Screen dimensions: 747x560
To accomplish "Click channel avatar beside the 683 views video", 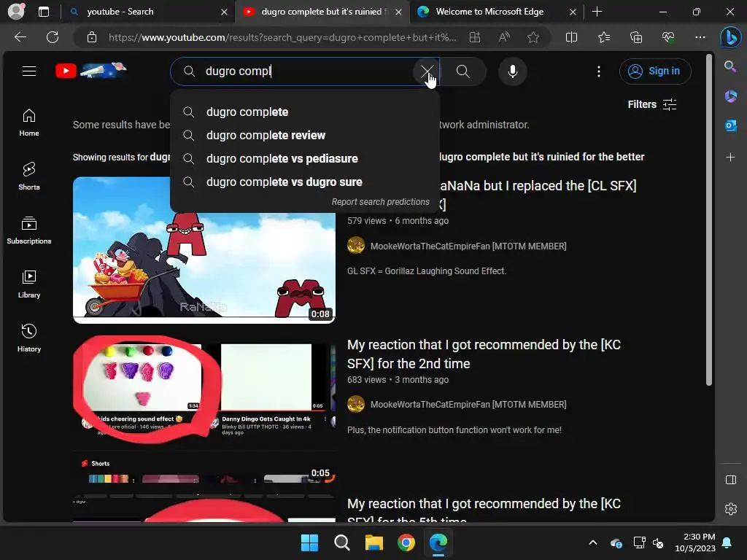I will click(356, 404).
